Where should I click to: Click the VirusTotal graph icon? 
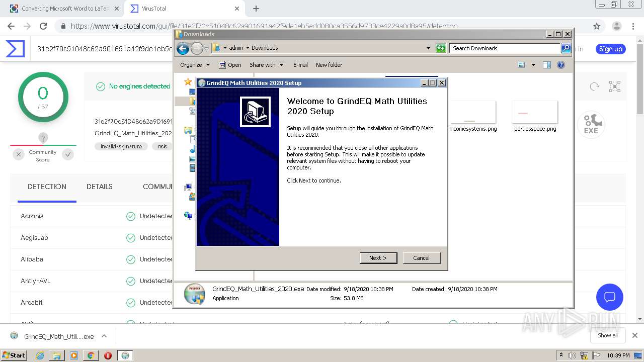point(615,86)
